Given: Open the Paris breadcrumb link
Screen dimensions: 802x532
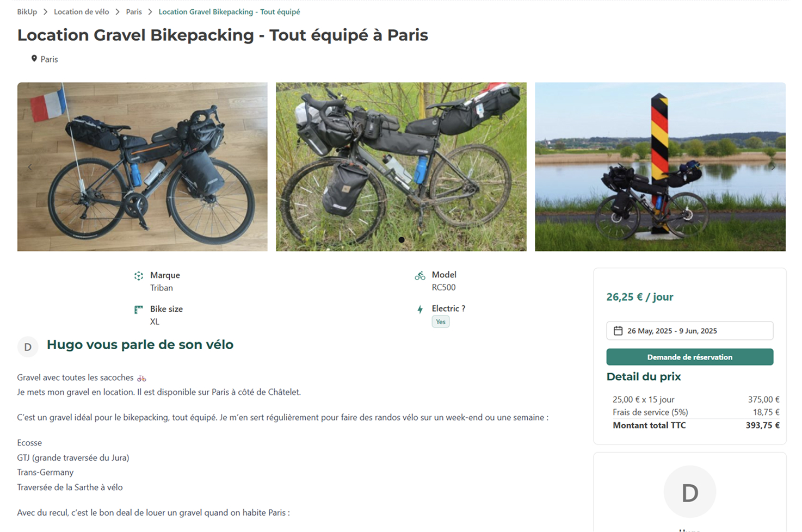Looking at the screenshot, I should (133, 11).
